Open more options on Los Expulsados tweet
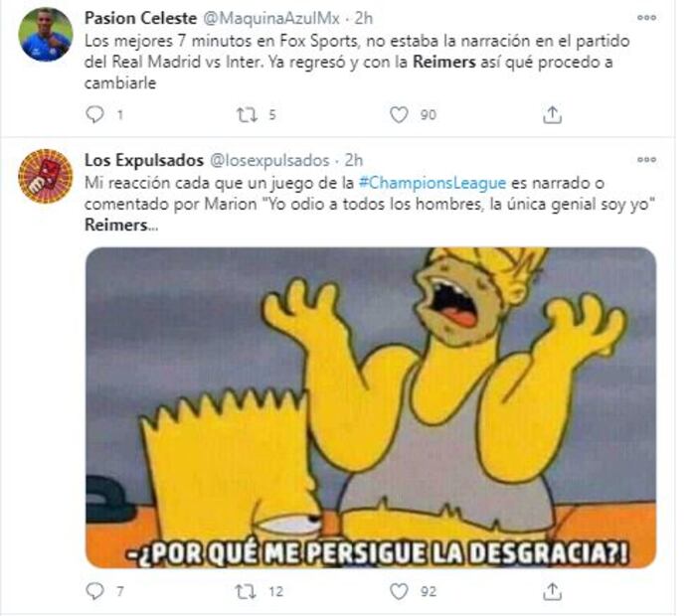 646,160
